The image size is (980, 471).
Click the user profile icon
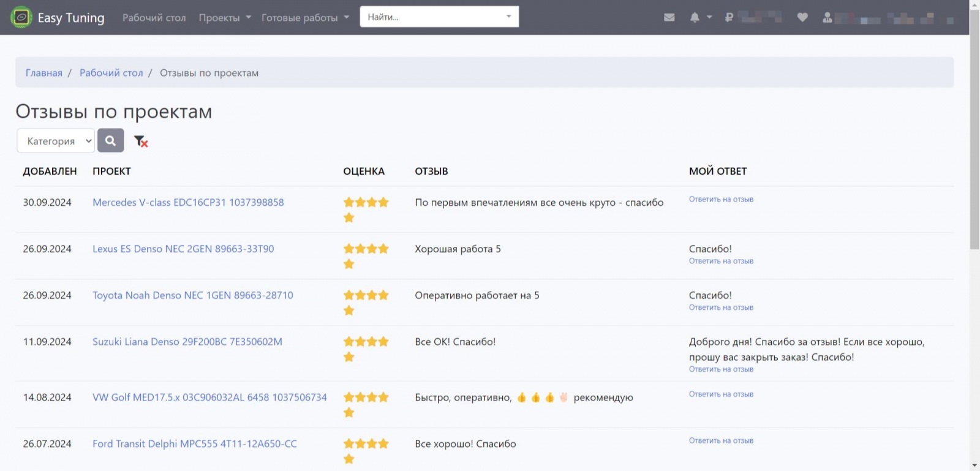(827, 17)
